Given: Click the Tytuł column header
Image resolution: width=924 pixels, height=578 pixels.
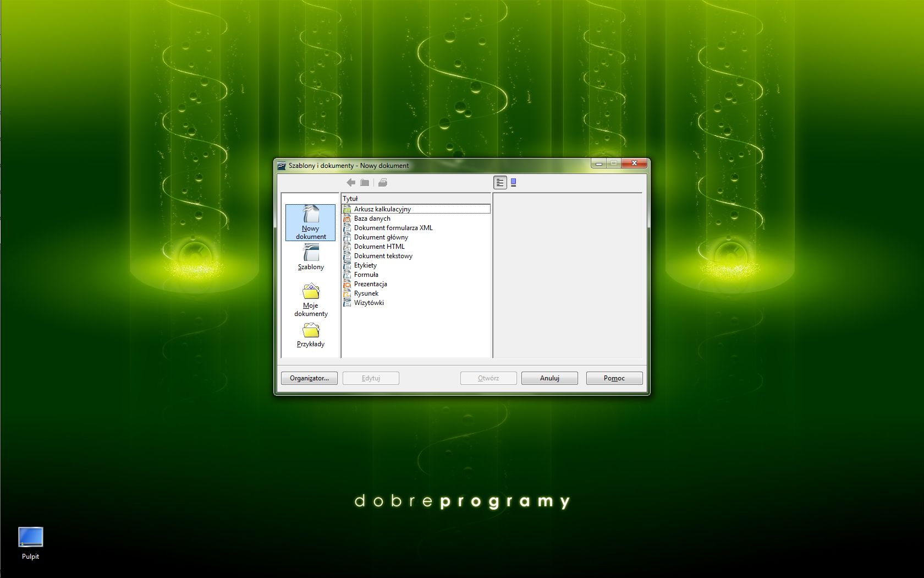Looking at the screenshot, I should point(416,199).
